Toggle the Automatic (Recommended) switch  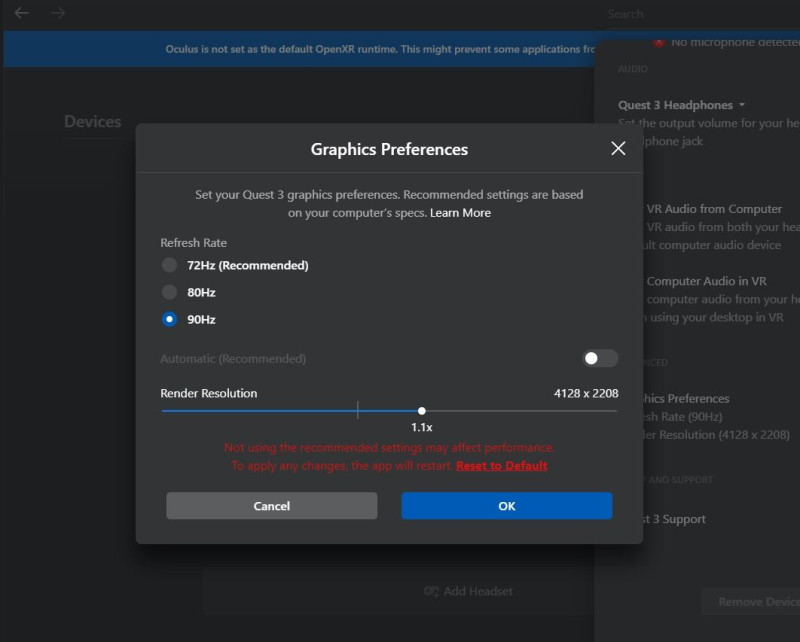(x=600, y=358)
